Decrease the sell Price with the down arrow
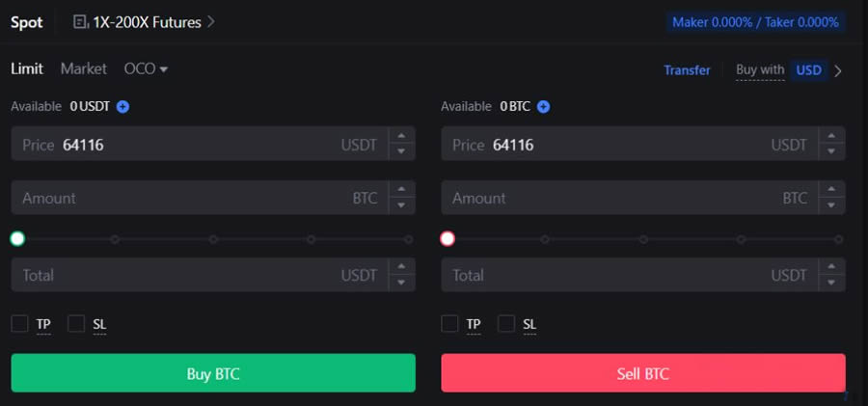The height and width of the screenshot is (406, 868). click(831, 151)
